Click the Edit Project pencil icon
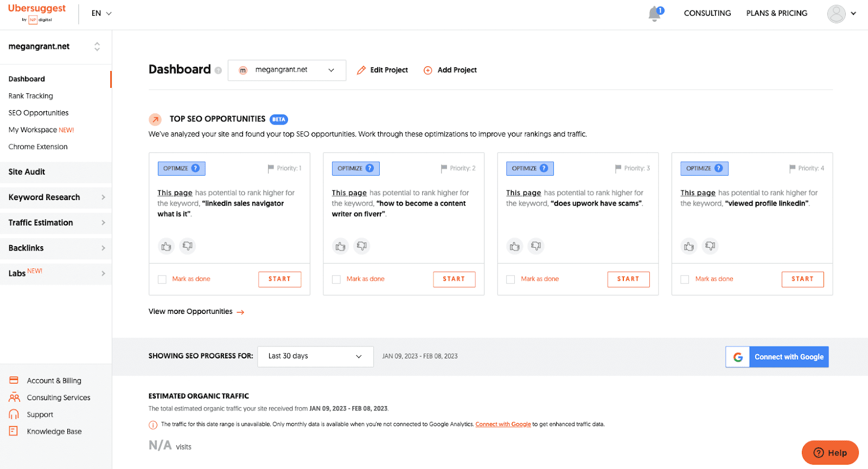 pyautogui.click(x=361, y=70)
